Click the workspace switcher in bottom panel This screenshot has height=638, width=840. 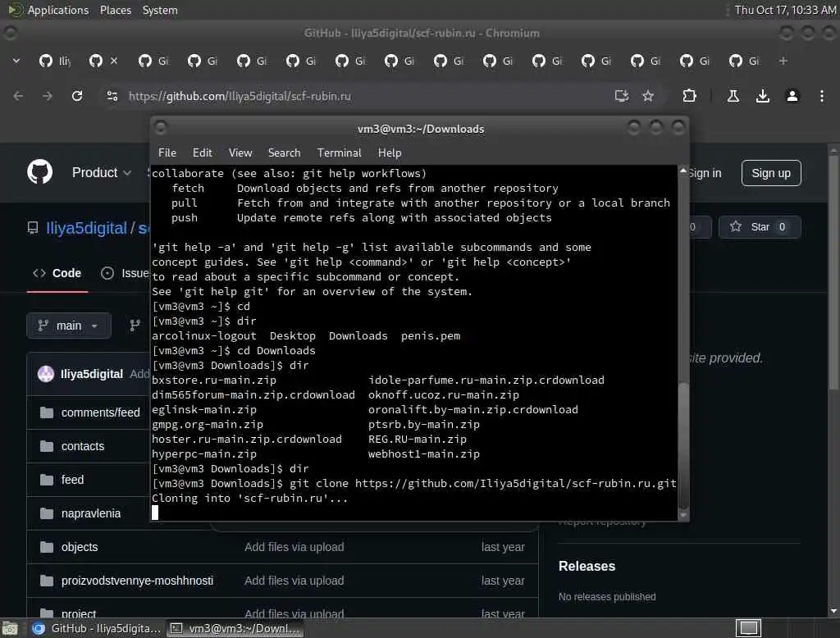(x=748, y=628)
